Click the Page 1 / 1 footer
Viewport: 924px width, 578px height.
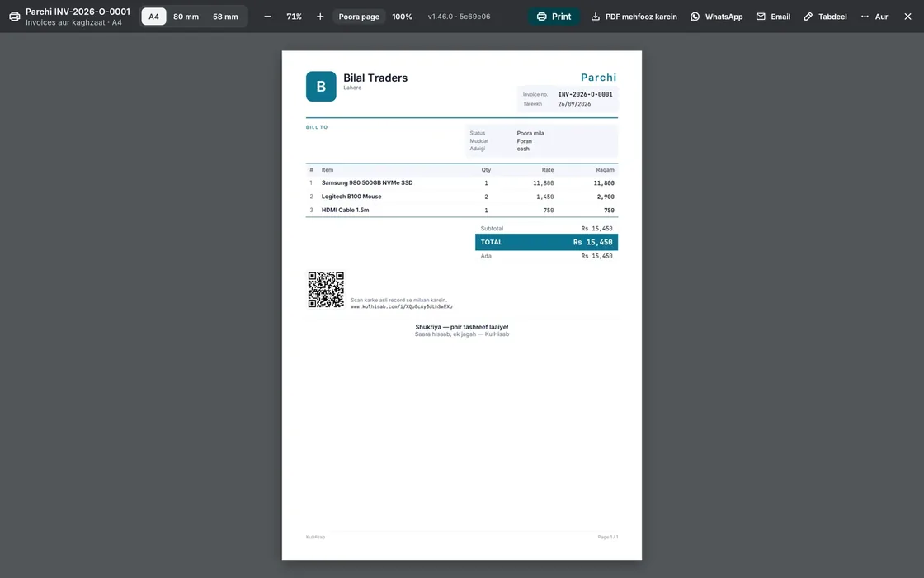(x=607, y=537)
